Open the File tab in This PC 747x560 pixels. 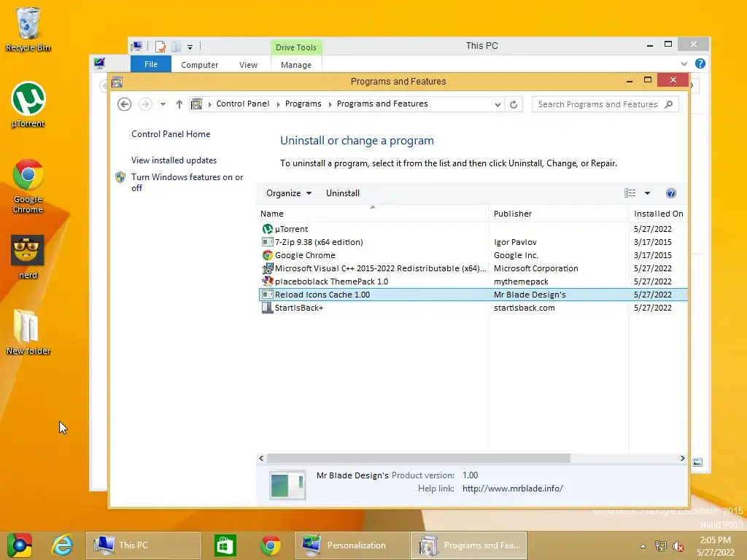point(151,64)
